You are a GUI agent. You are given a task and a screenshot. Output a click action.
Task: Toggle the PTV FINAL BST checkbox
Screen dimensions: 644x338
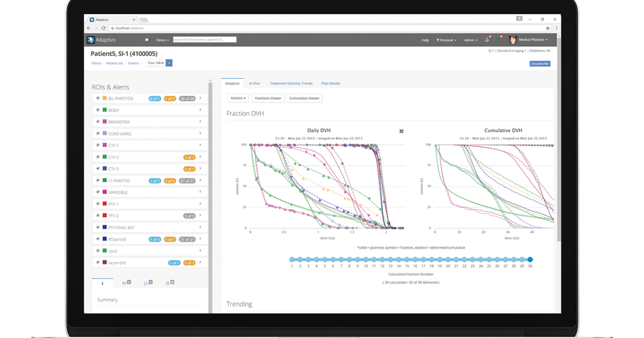98,227
